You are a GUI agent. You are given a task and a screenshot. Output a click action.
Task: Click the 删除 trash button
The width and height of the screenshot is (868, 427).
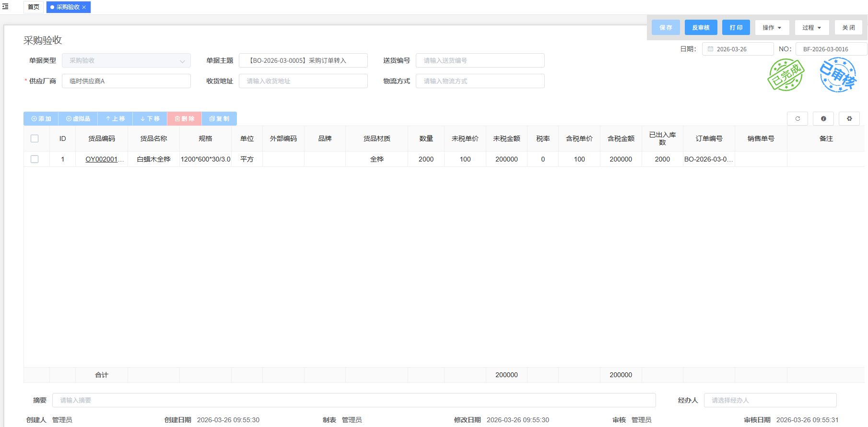tap(185, 119)
